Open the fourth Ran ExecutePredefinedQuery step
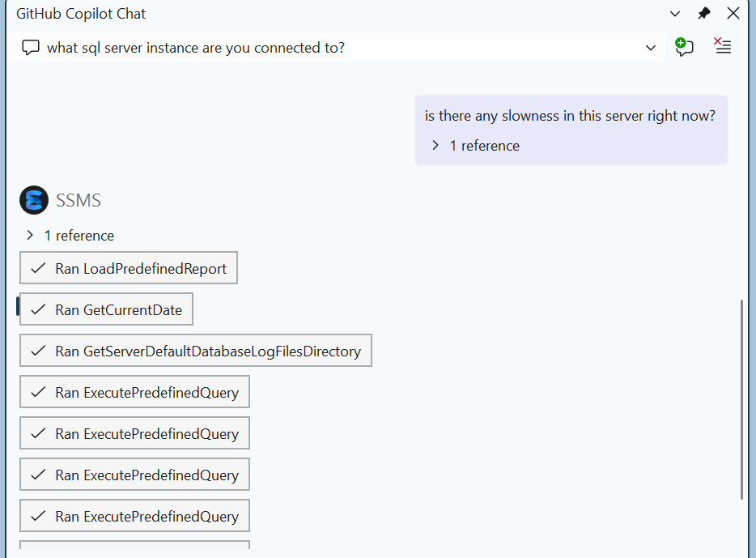Screen dimensions: 756x558 (x=134, y=516)
